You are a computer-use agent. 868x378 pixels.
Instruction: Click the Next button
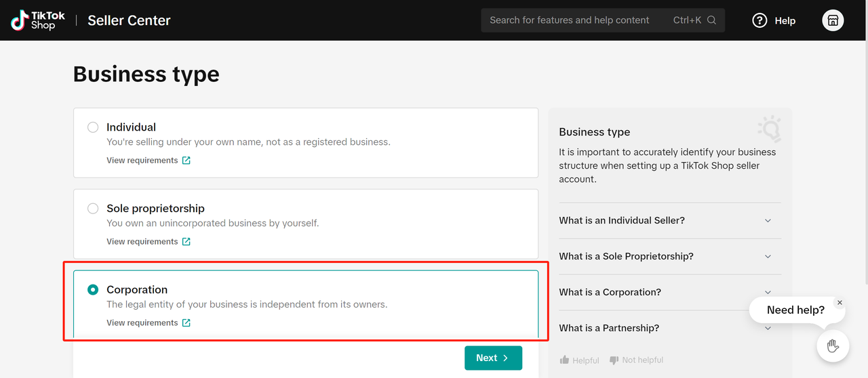tap(493, 358)
